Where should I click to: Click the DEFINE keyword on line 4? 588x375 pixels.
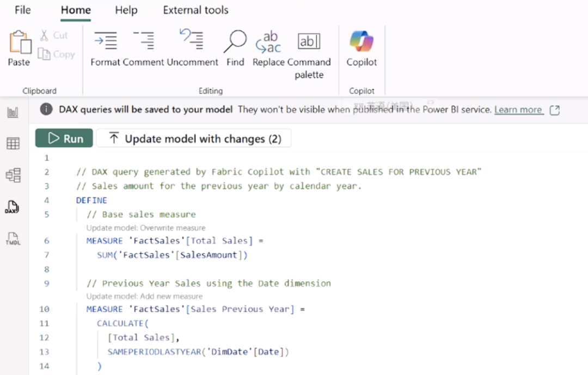click(x=91, y=201)
